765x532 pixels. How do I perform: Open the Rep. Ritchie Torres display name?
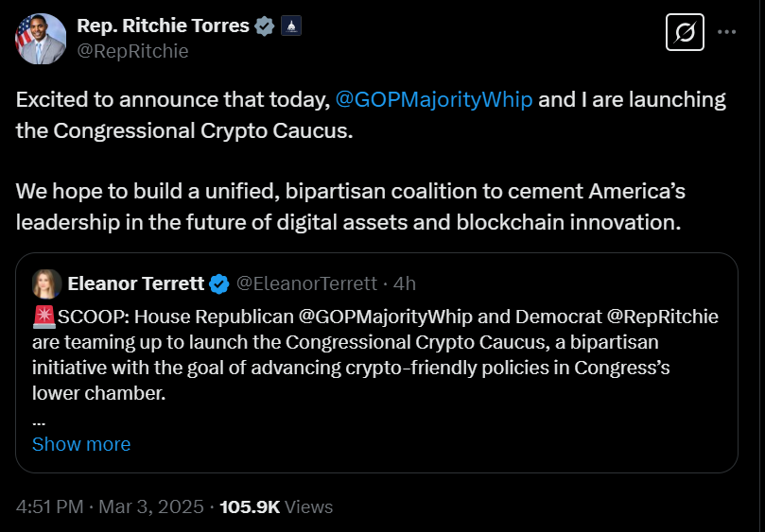point(163,26)
